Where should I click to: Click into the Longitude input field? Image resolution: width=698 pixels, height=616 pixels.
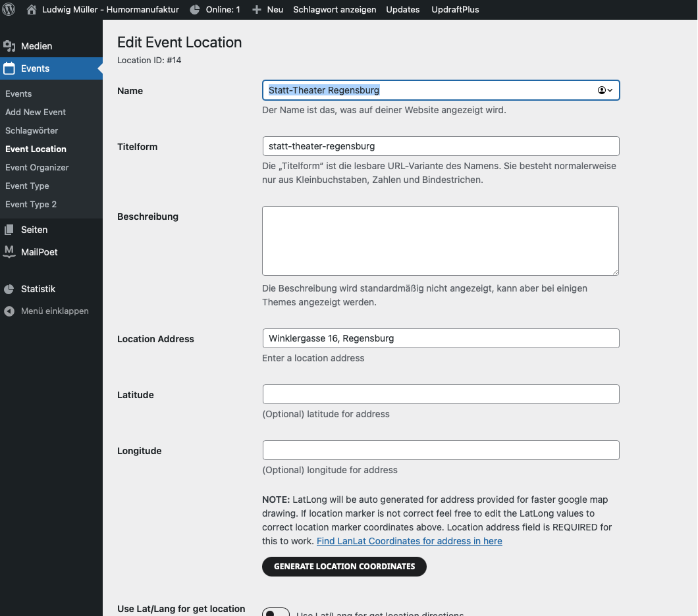click(441, 450)
